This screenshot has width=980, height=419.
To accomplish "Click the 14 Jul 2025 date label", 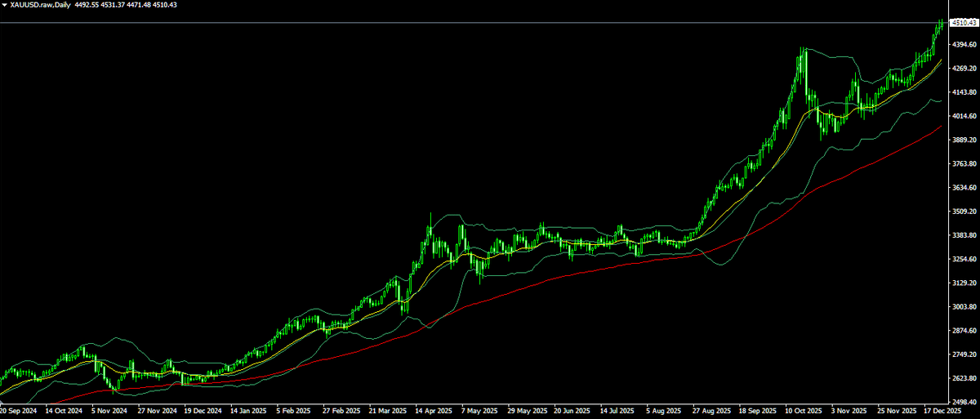I will (619, 412).
